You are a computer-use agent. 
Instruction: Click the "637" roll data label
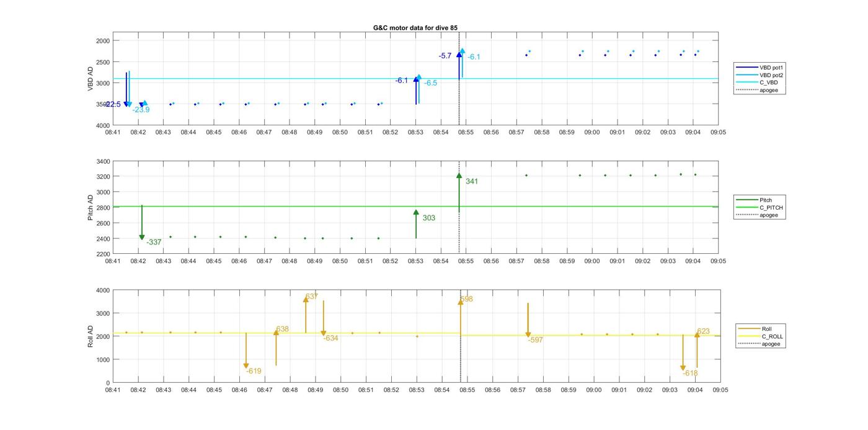point(312,297)
